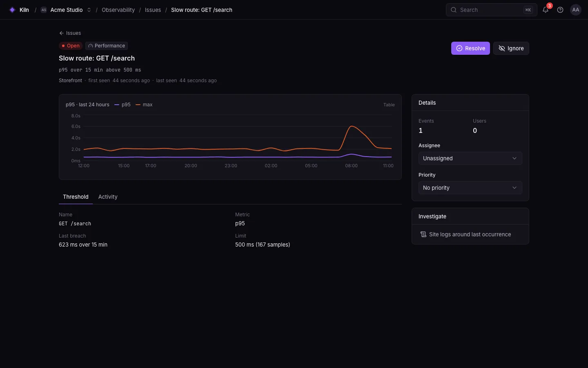The image size is (588, 368).
Task: Resolve this issue
Action: 470,48
